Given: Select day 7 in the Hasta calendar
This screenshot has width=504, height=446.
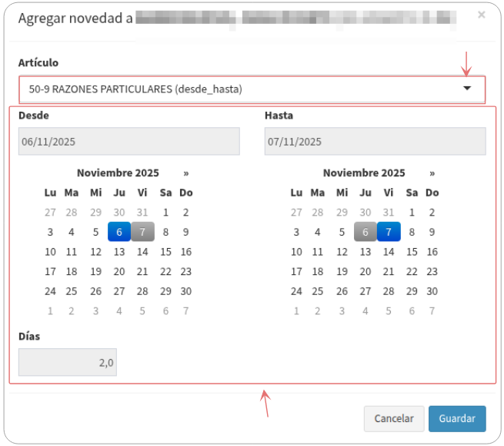Looking at the screenshot, I should 389,232.
